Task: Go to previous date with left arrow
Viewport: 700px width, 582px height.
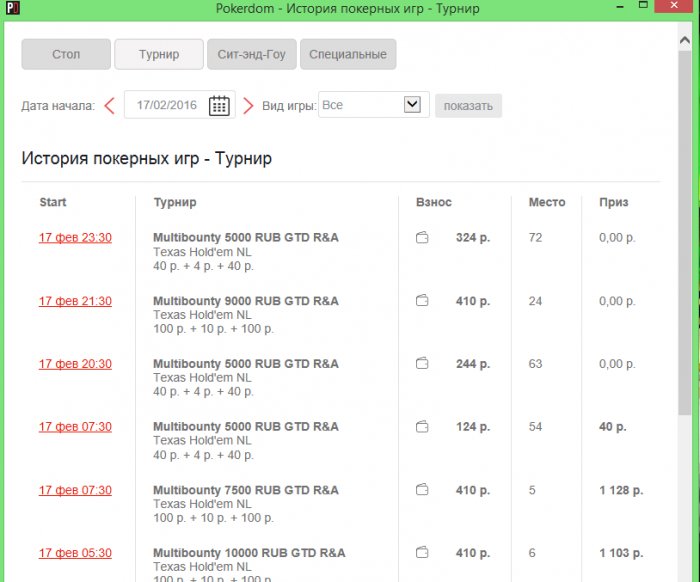Action: tap(109, 105)
